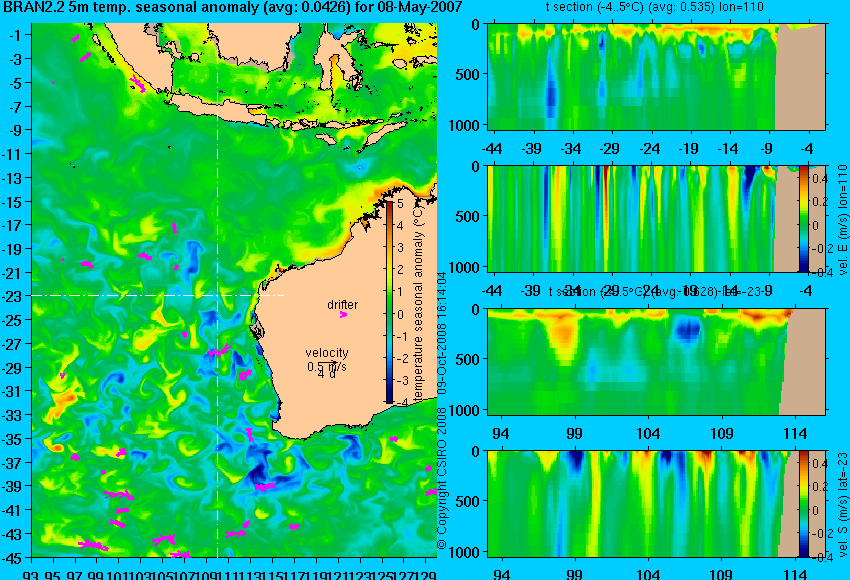Click the '-35' latitude tick on the map axis
This screenshot has width=850, height=580.
click(x=13, y=439)
